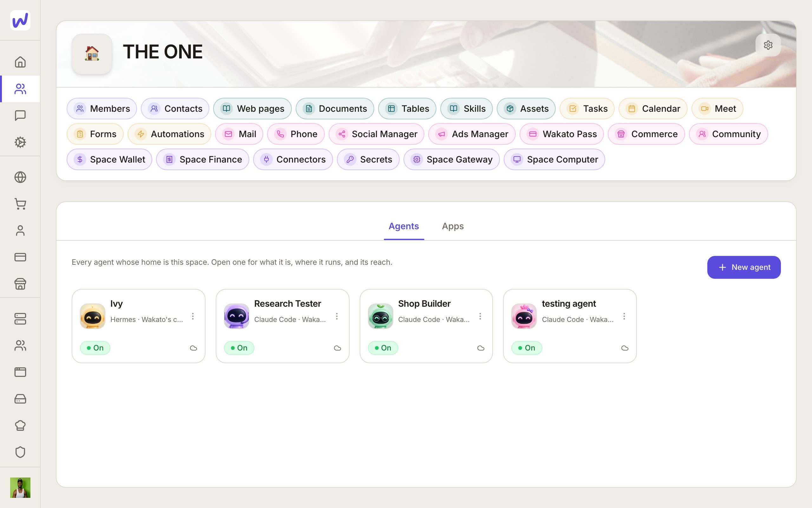Open the Secrets chip

pos(368,159)
